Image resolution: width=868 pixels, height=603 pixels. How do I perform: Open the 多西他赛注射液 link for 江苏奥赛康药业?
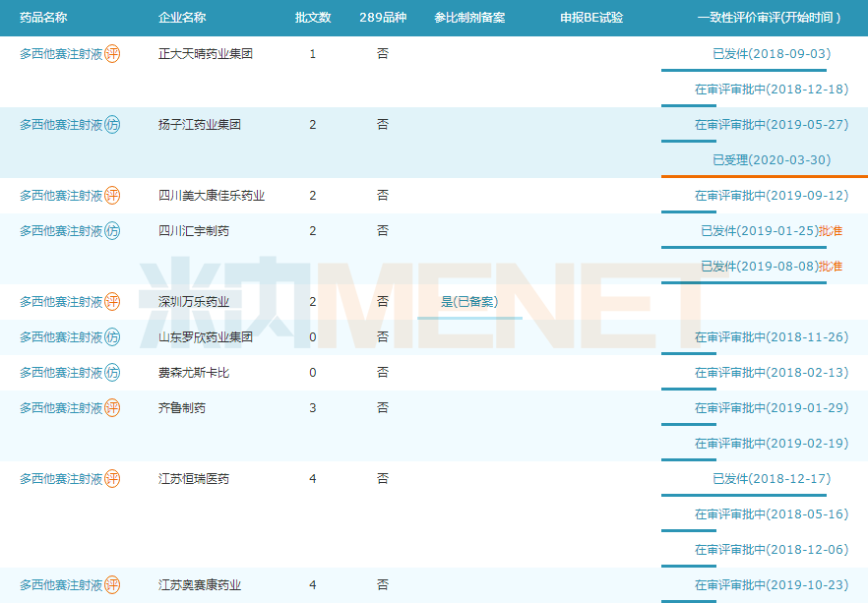pos(61,585)
